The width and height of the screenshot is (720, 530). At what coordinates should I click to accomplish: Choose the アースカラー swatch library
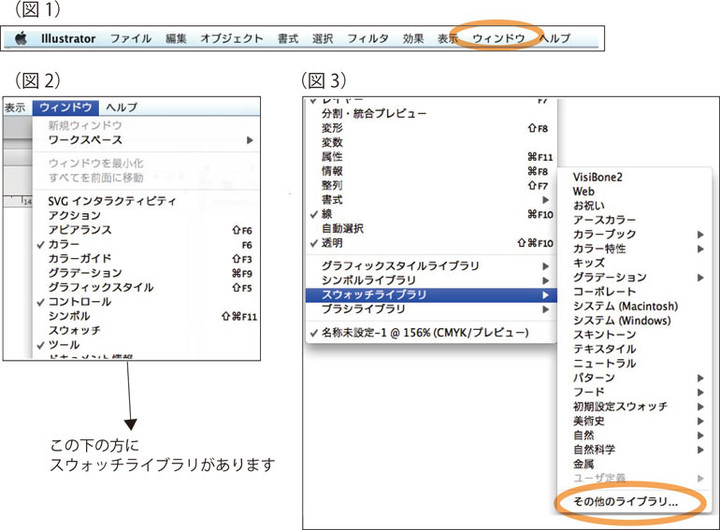point(634,220)
